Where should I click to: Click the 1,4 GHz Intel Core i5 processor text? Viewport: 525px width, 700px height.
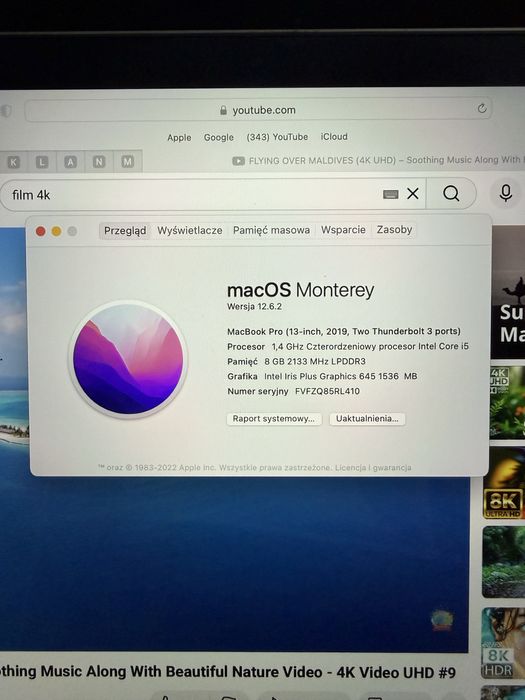(x=370, y=346)
